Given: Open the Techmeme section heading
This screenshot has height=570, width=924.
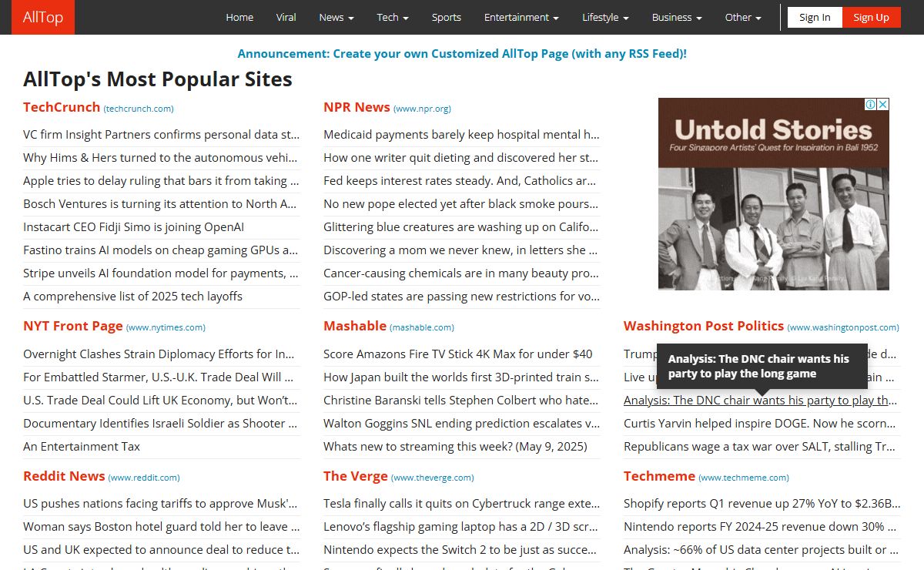Looking at the screenshot, I should point(659,476).
